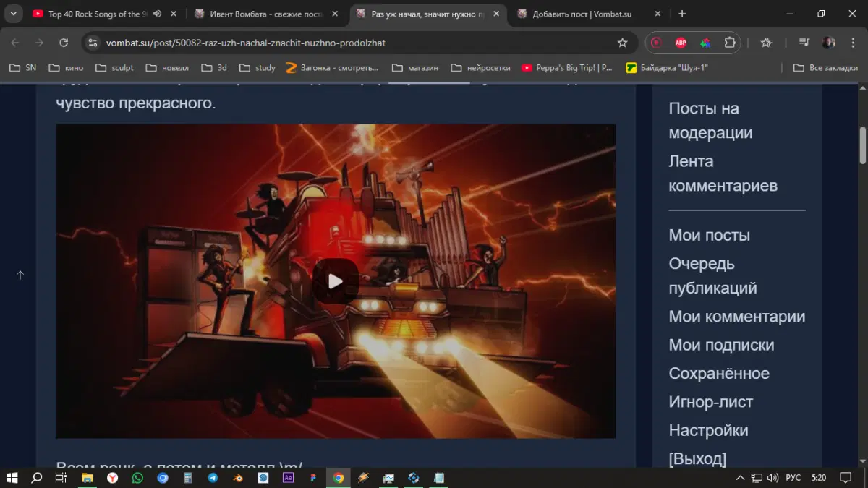Select the Раз уж начал tab
This screenshot has width=868, height=488.
click(x=429, y=14)
